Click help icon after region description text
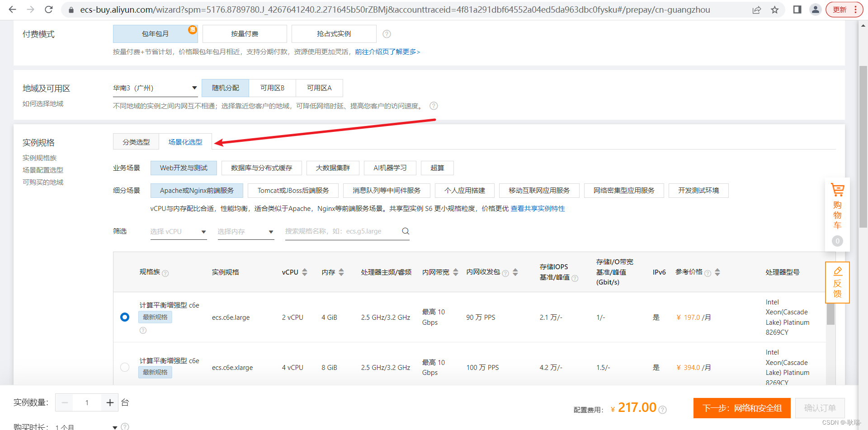868x430 pixels. point(434,106)
